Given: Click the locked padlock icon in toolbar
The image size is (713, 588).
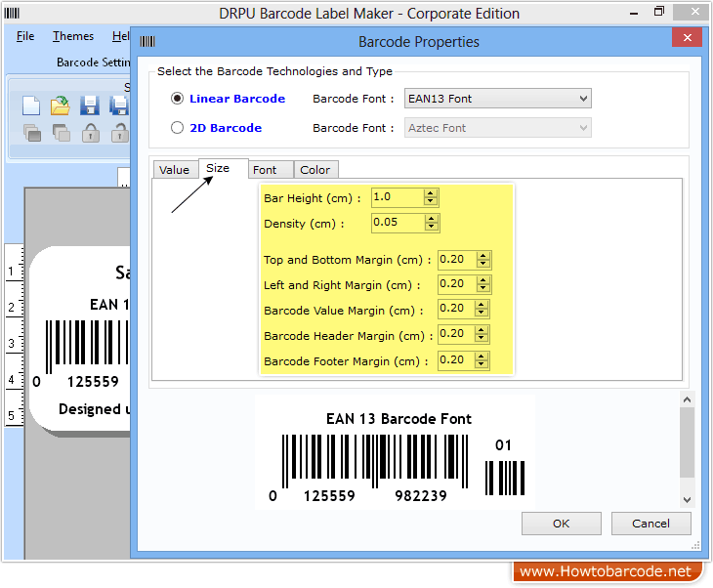Looking at the screenshot, I should pyautogui.click(x=91, y=133).
